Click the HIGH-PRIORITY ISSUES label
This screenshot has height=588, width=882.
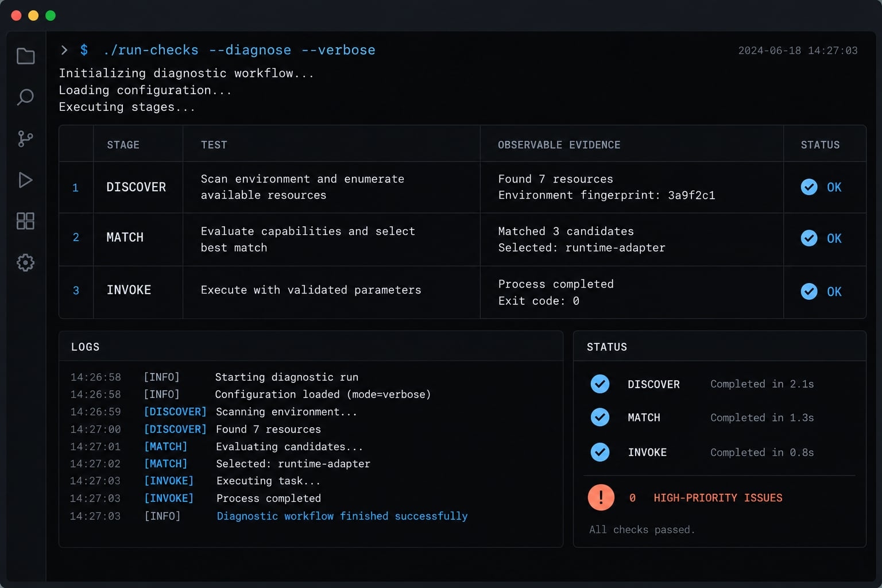[718, 498]
